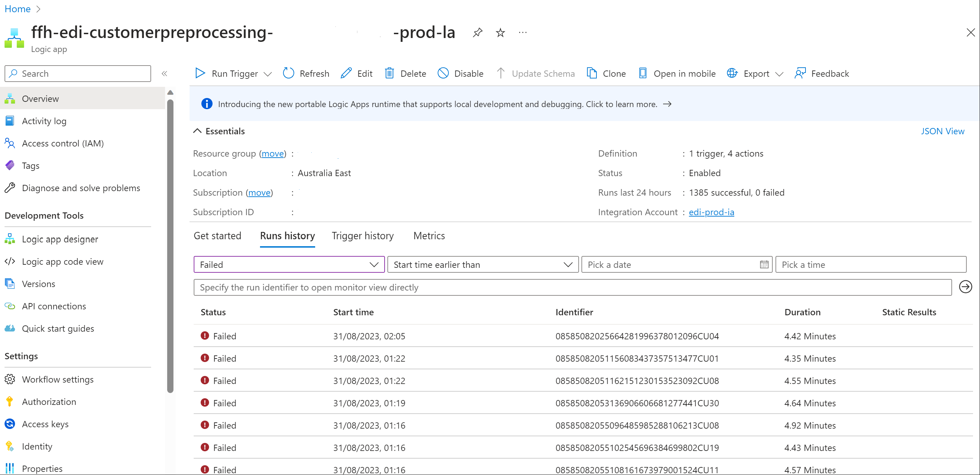Clone this logic app
Viewport: 980px width, 475px height.
(x=607, y=73)
